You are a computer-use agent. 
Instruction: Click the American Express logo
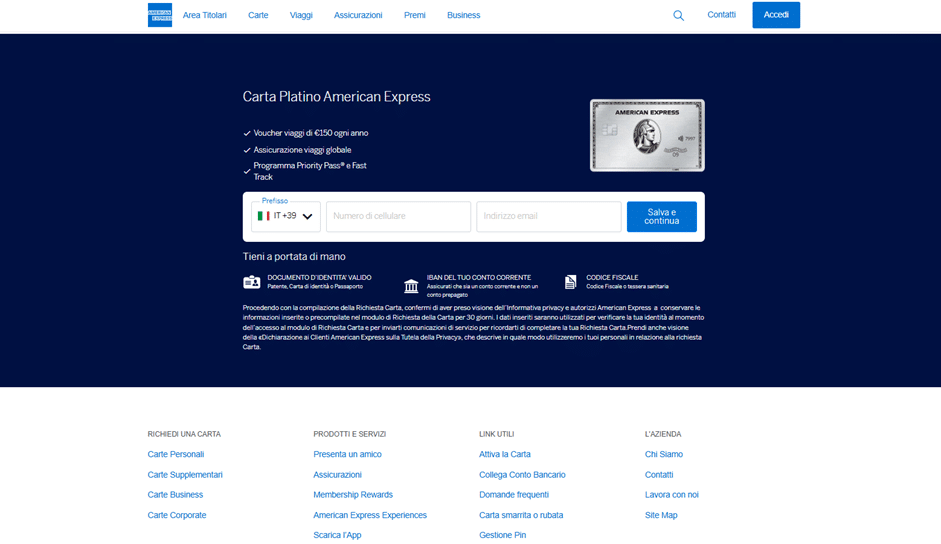(160, 15)
